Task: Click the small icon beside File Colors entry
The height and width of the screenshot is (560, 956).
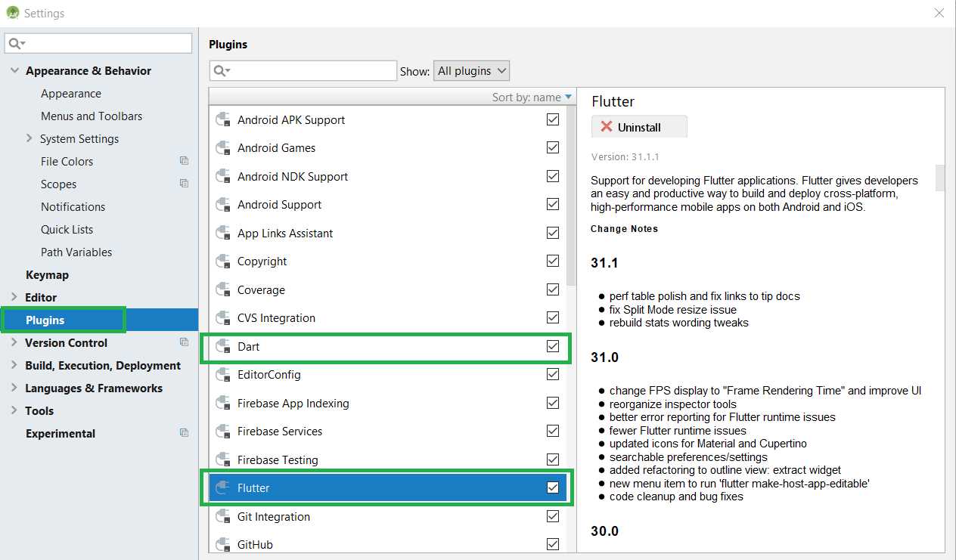Action: coord(184,161)
